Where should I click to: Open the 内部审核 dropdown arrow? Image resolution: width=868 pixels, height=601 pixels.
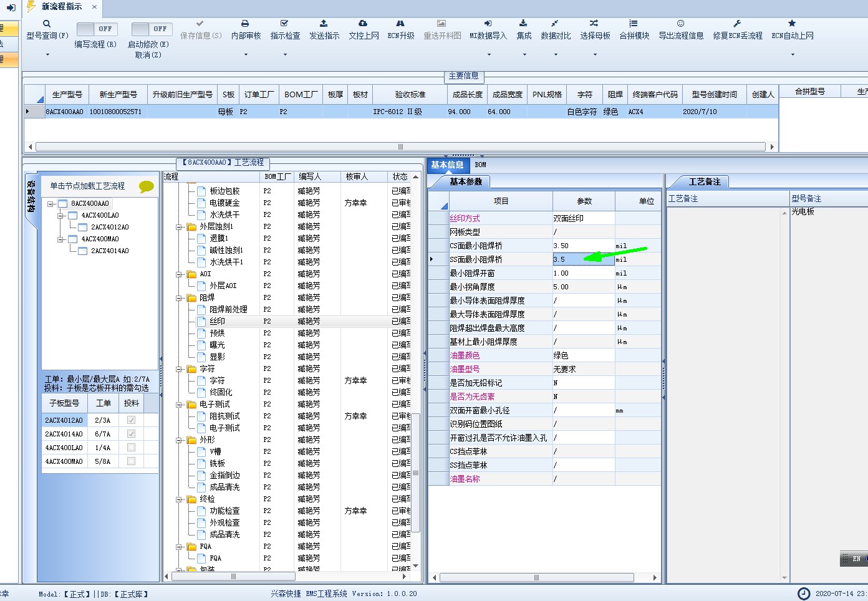pos(246,55)
